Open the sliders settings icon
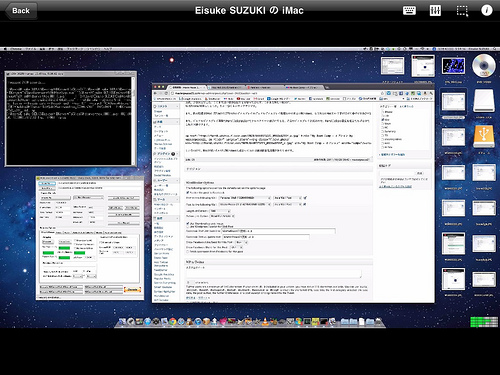 click(x=435, y=11)
